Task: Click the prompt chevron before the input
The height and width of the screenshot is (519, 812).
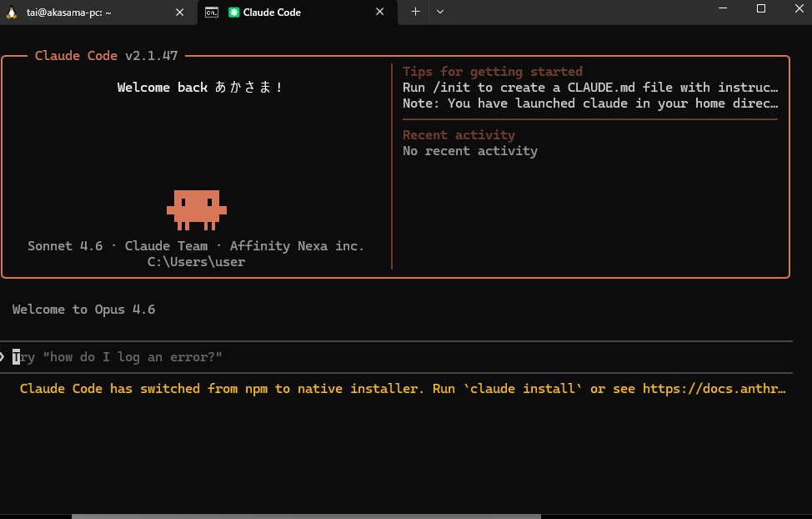Action: [x=2, y=357]
